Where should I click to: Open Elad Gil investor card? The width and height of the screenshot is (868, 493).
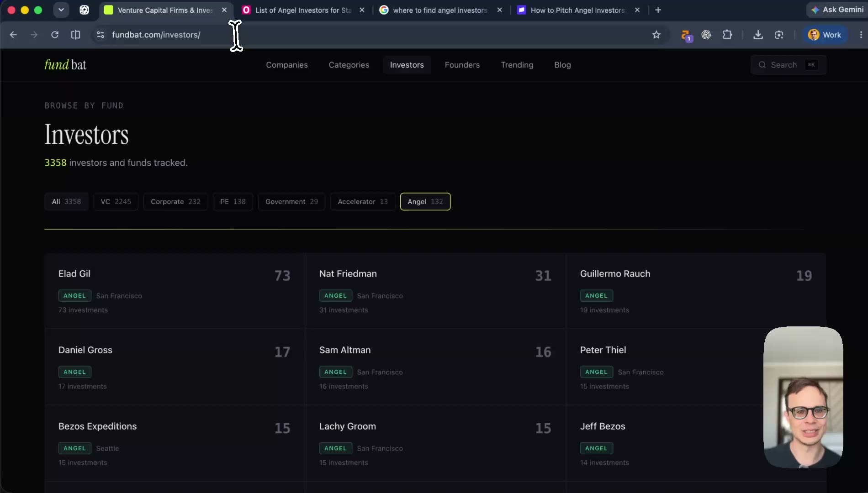[x=175, y=291]
